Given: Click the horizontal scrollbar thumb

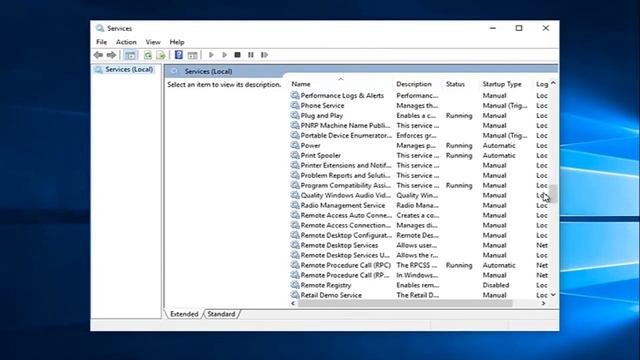Looking at the screenshot, I should tap(405, 303).
